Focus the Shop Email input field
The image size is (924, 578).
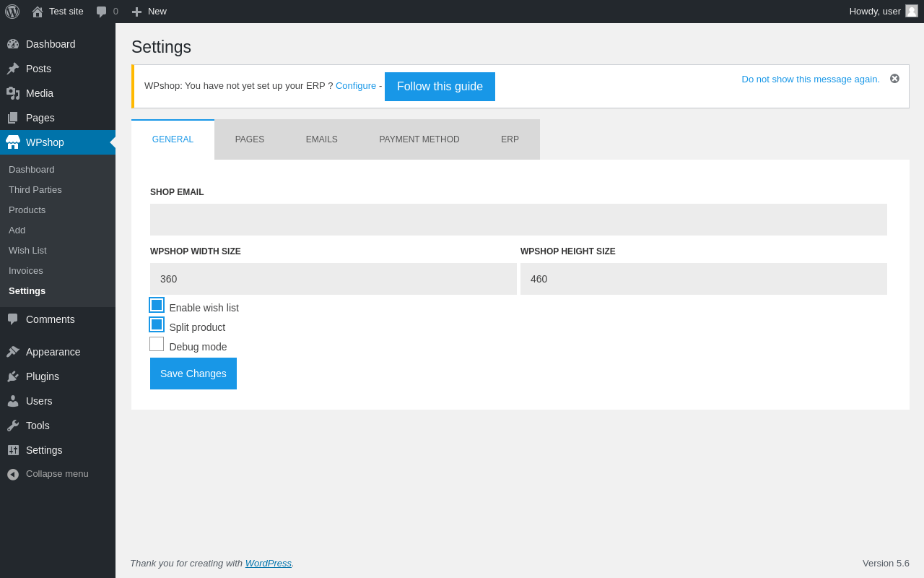pos(518,220)
